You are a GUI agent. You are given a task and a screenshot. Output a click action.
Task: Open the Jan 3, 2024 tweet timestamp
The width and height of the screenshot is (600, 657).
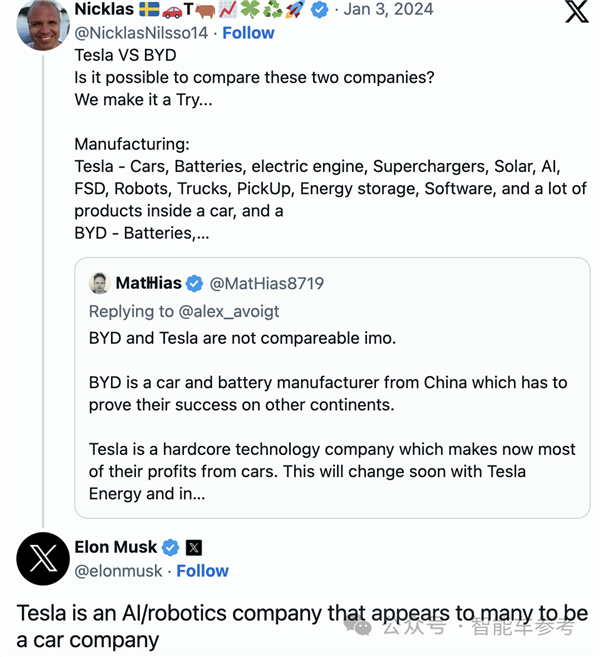[389, 10]
